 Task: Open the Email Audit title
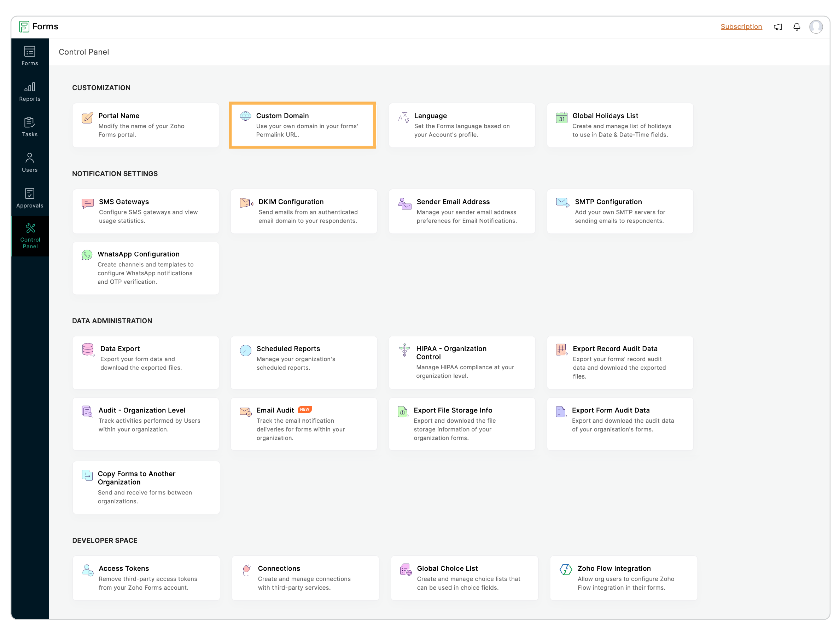click(275, 410)
